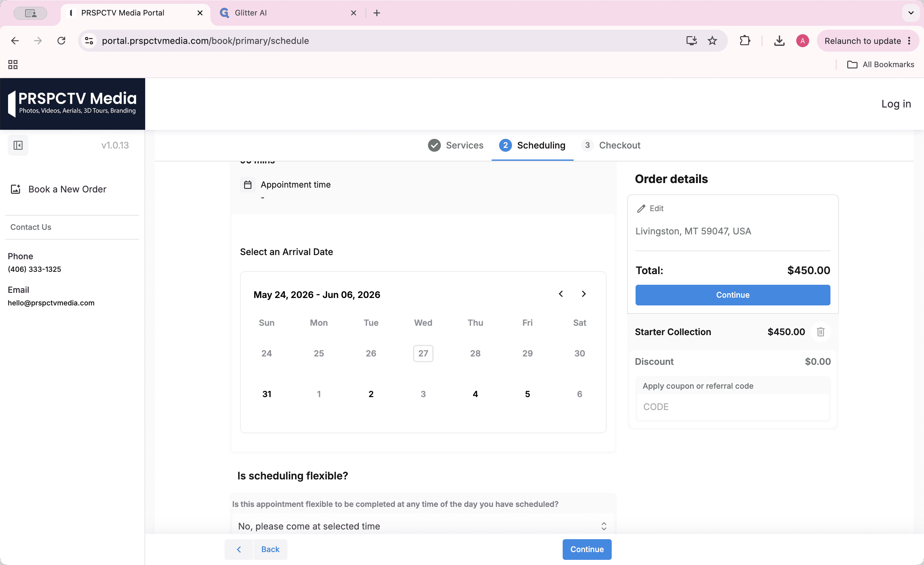924x565 pixels.
Task: Select June 2 on the calendar
Action: point(371,394)
